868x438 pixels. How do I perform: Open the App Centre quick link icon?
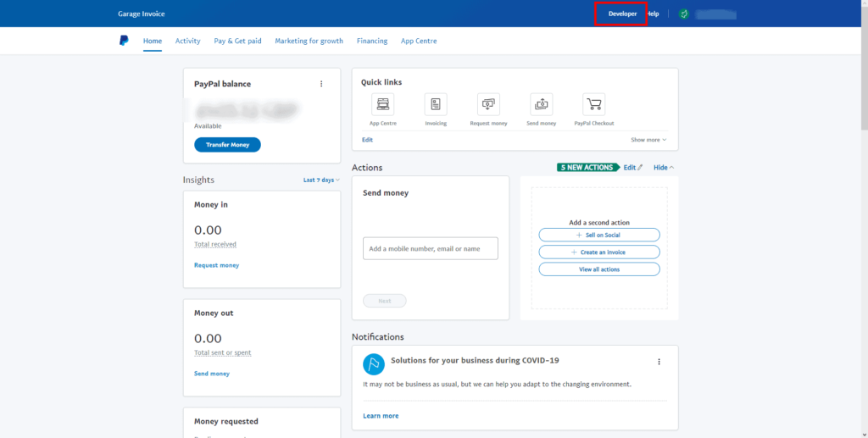click(382, 104)
